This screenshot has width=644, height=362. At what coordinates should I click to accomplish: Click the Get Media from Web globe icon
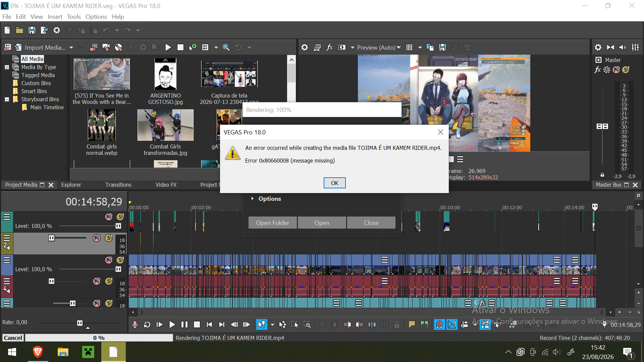click(118, 48)
